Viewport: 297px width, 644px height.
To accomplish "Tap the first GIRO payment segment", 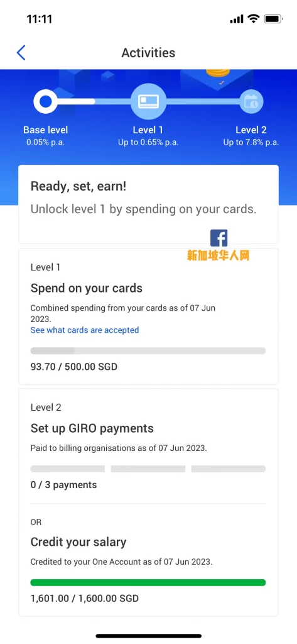I will coord(68,469).
